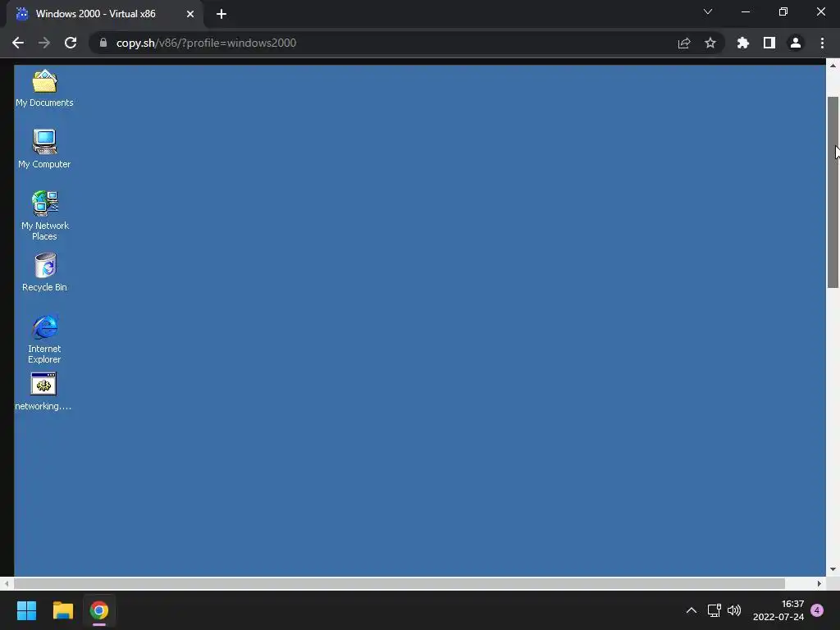840x630 pixels.
Task: Minimize the Chrome window
Action: pyautogui.click(x=745, y=11)
